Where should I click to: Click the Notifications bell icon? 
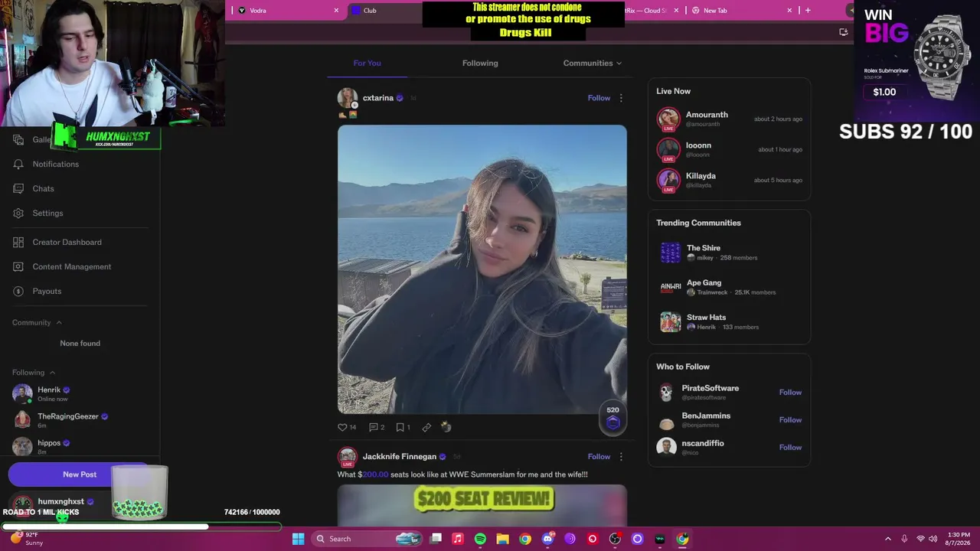tap(18, 164)
